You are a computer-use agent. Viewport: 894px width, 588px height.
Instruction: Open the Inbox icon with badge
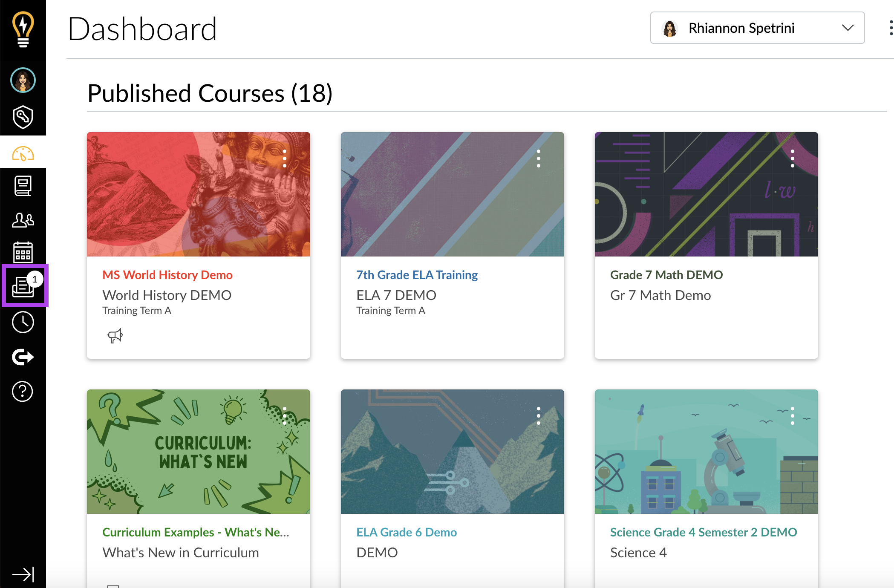coord(24,285)
